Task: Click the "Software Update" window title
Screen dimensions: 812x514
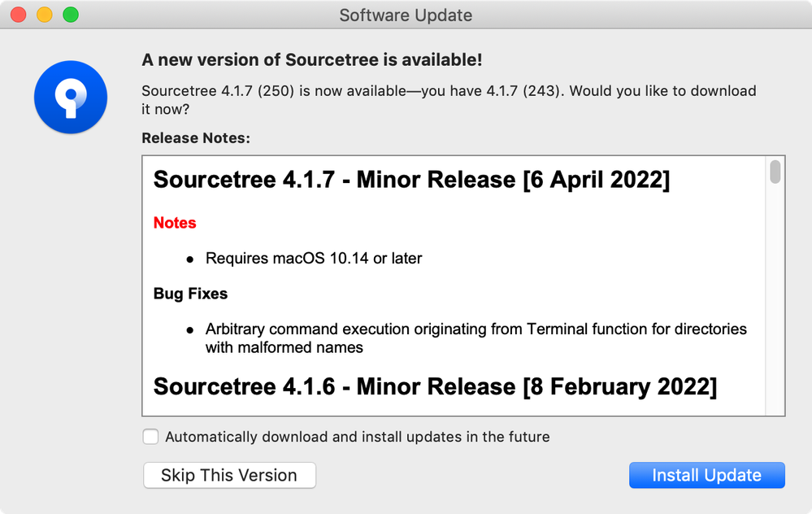Action: [406, 15]
